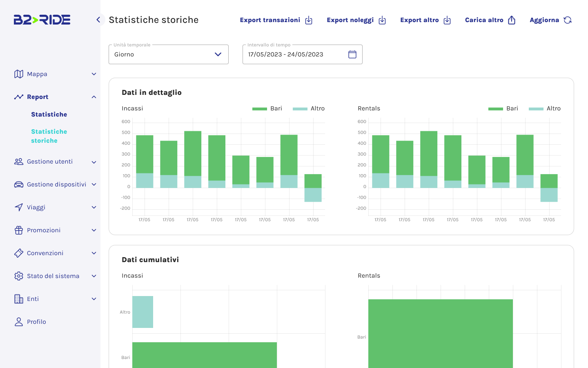Click Export noleggi button
This screenshot has width=588, height=368.
coord(356,20)
